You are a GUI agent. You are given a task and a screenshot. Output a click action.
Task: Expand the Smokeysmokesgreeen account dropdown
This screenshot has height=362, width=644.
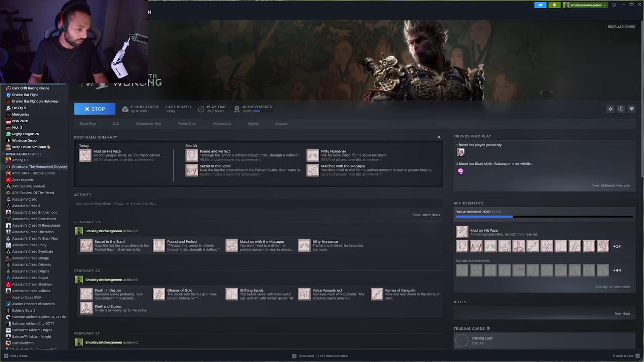pyautogui.click(x=585, y=5)
